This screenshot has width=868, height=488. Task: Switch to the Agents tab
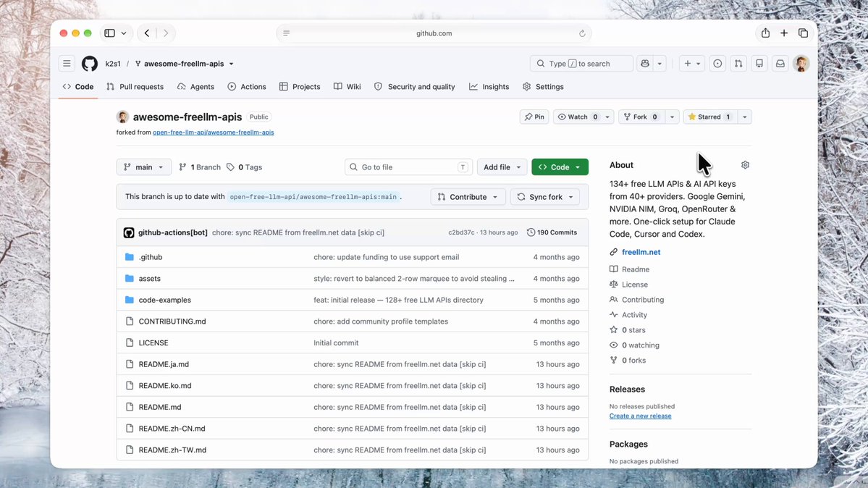(x=195, y=87)
